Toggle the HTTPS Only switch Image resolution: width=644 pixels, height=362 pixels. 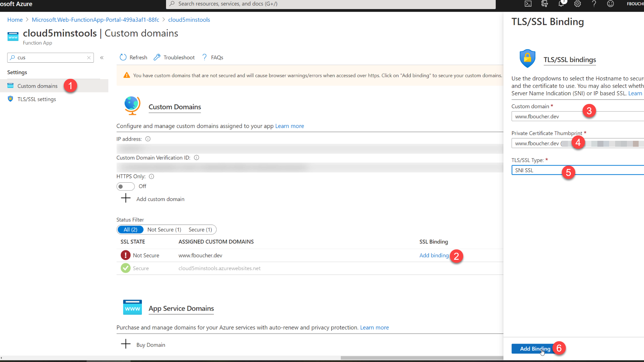tap(125, 186)
